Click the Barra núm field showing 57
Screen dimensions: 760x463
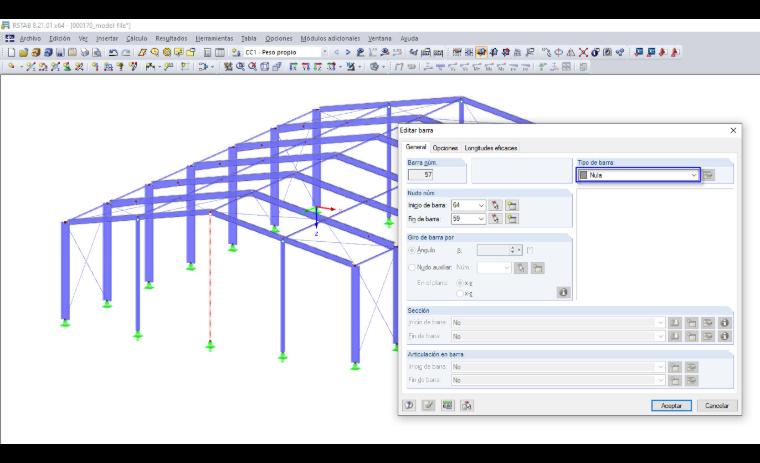pyautogui.click(x=420, y=175)
